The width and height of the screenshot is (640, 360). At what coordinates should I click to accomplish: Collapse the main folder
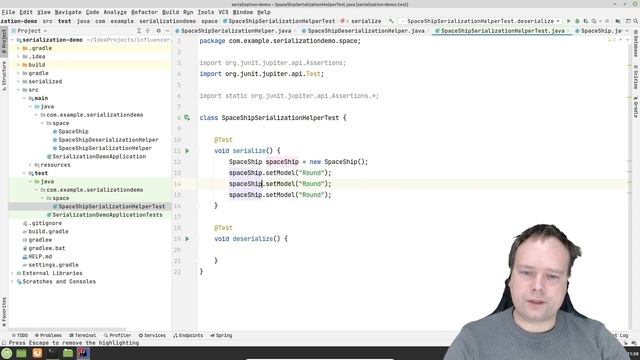click(24, 98)
